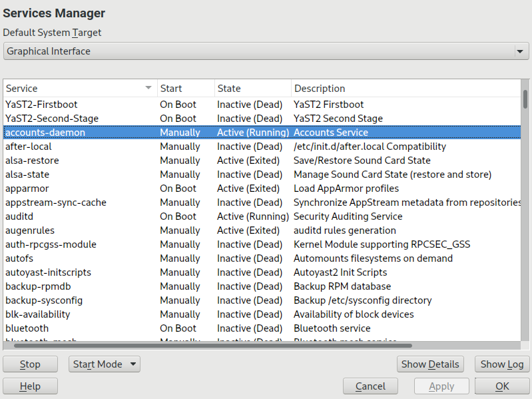Screen dimensions: 532x399
Task: Sort the list by the Start column
Action: 185,88
